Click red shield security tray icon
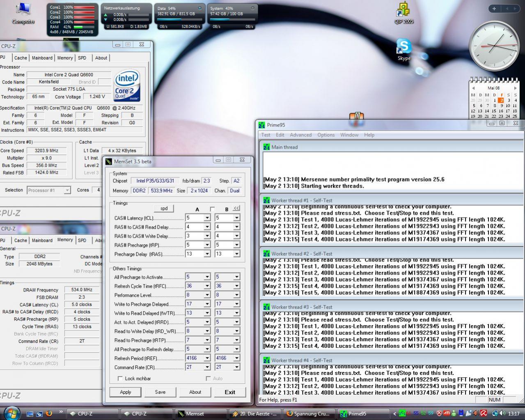 point(439,413)
